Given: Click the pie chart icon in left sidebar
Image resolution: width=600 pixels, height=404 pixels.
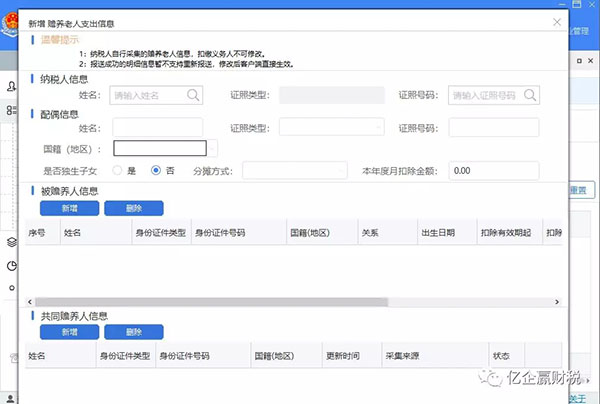Looking at the screenshot, I should pyautogui.click(x=12, y=266).
